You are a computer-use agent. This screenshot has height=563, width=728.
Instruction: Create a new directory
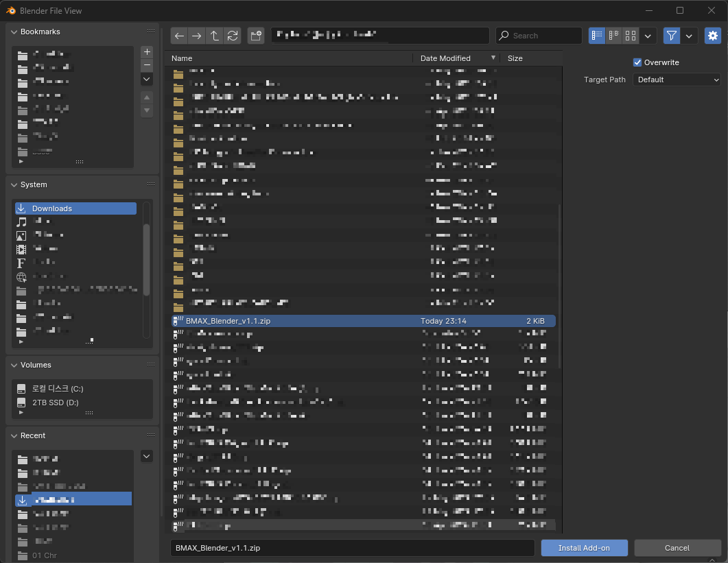click(x=256, y=36)
